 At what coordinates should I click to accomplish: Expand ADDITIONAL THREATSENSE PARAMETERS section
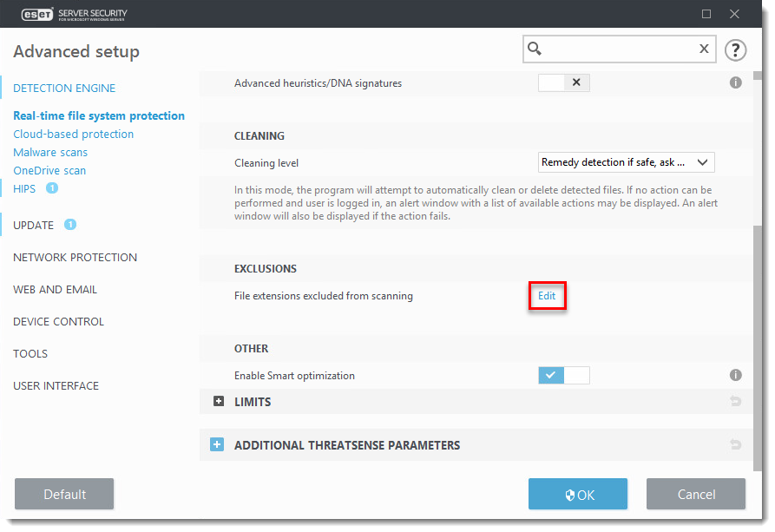pyautogui.click(x=217, y=445)
